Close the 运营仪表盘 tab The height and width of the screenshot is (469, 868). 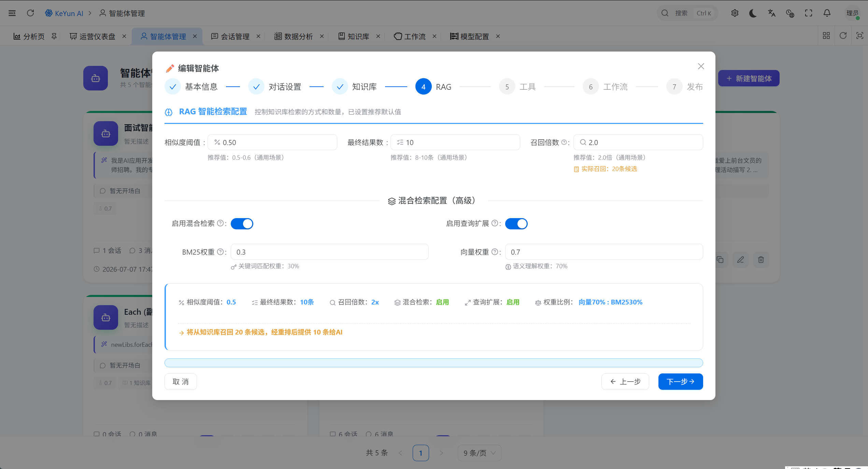point(124,36)
